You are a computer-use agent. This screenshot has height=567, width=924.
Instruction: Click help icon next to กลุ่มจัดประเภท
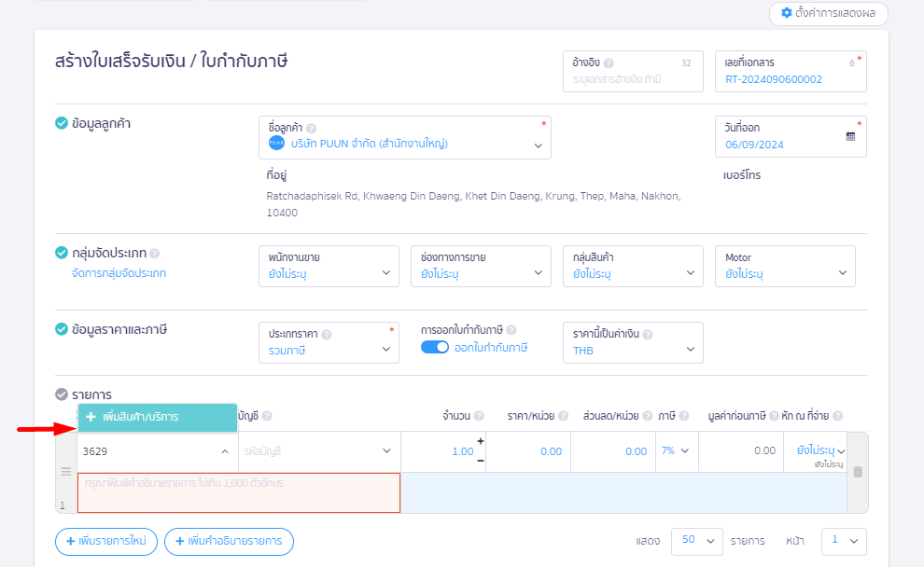click(x=155, y=254)
